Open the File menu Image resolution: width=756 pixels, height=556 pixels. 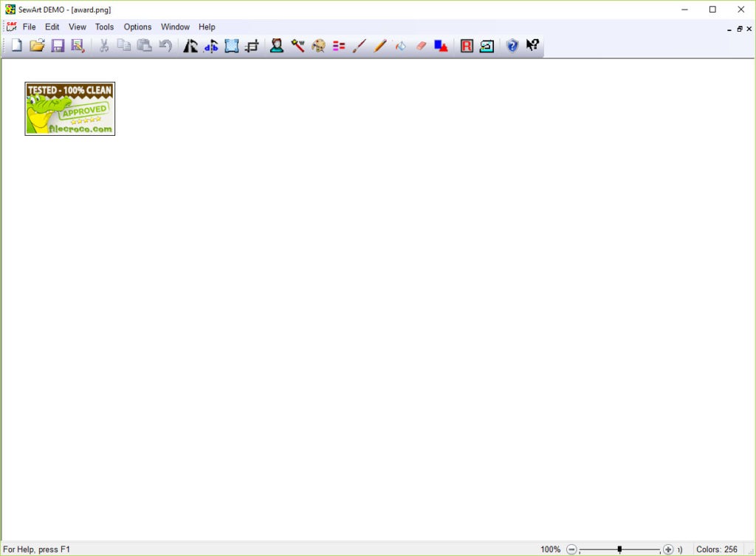point(30,27)
